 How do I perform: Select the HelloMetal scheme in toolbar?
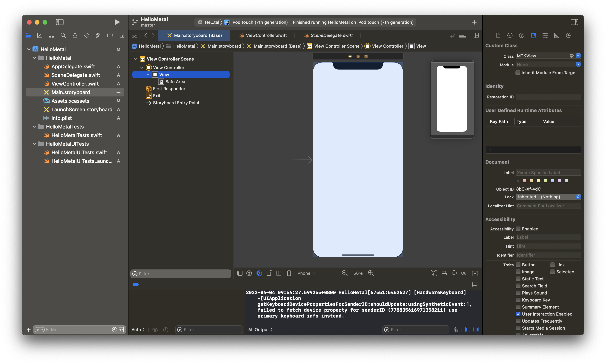209,22
